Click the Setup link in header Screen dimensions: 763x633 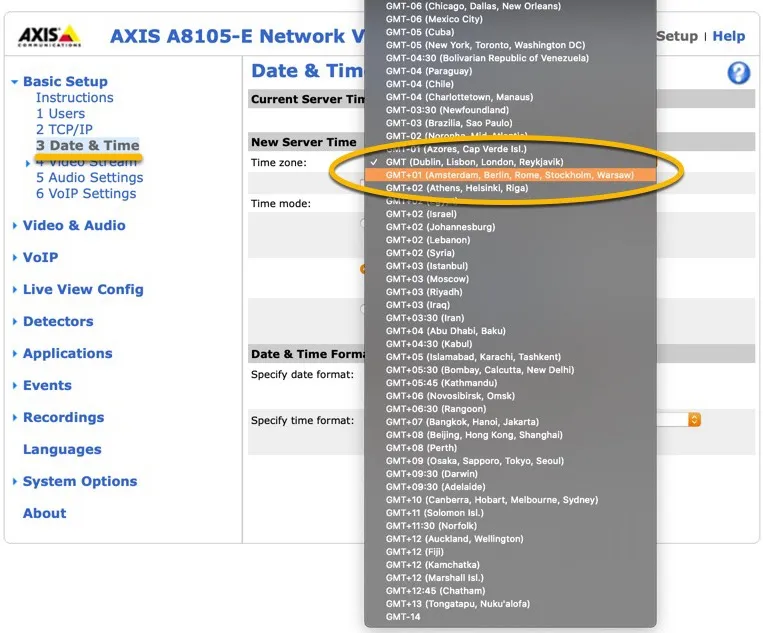click(677, 36)
